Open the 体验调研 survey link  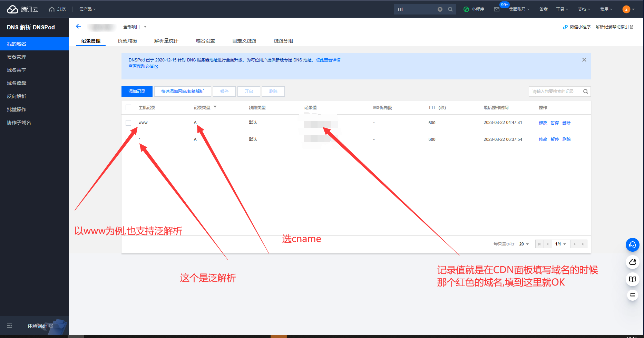(40, 326)
